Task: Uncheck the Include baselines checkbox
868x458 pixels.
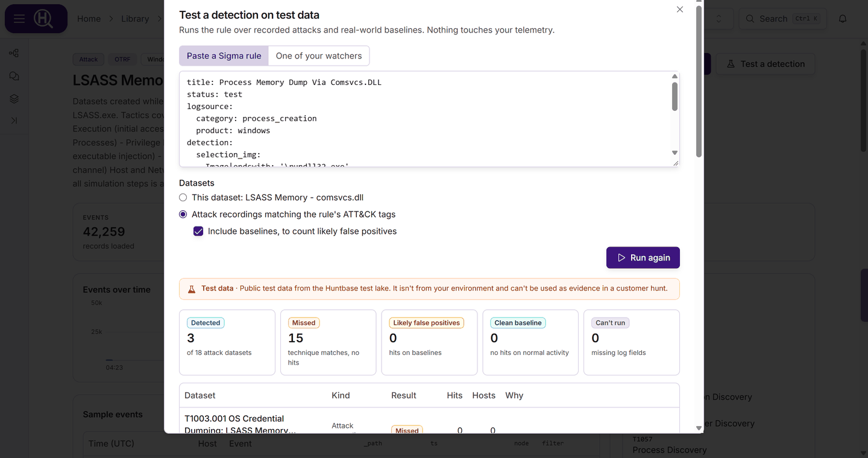Action: coord(198,231)
